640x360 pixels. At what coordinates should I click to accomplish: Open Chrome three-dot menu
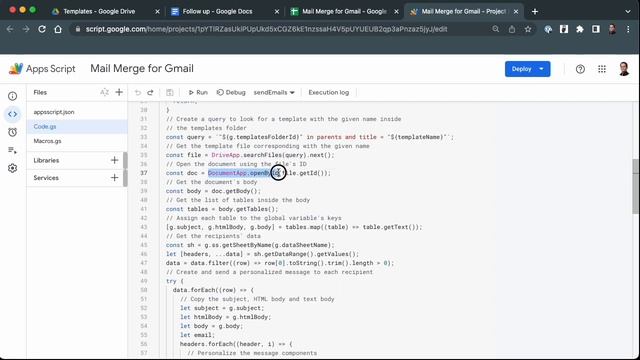point(628,29)
